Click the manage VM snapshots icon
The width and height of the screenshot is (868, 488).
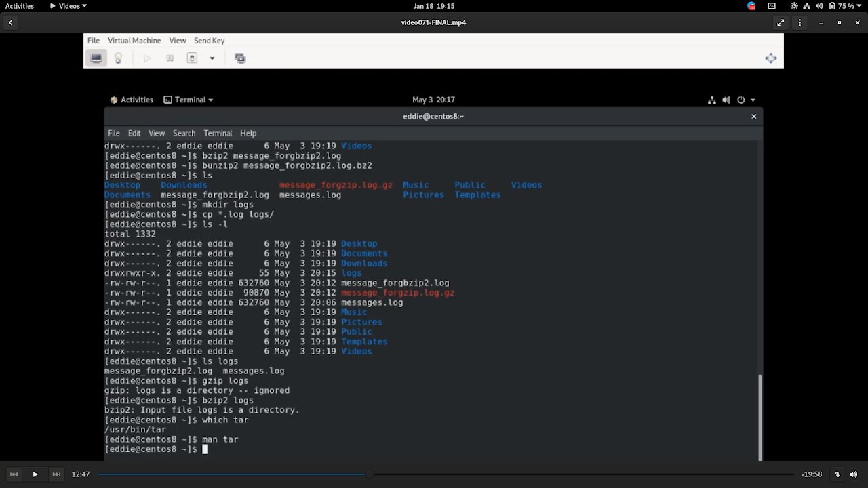tap(240, 58)
